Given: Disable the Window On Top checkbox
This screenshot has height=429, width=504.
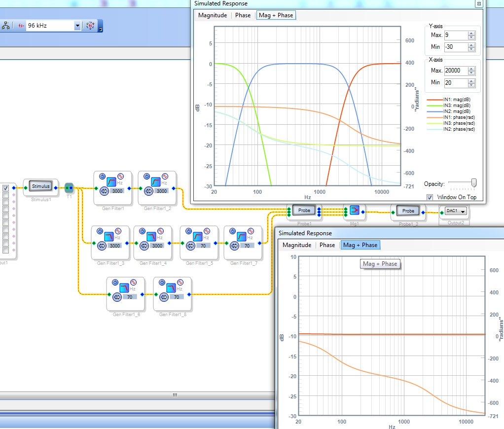Looking at the screenshot, I should (x=429, y=197).
